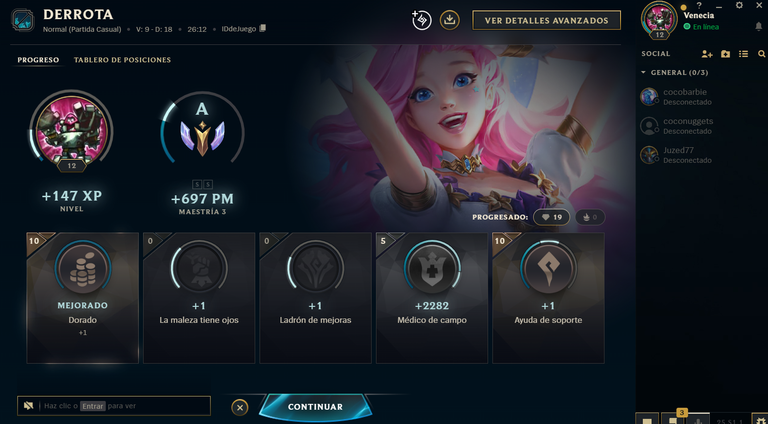Click the friends list view icon
The height and width of the screenshot is (424, 768).
tap(744, 54)
